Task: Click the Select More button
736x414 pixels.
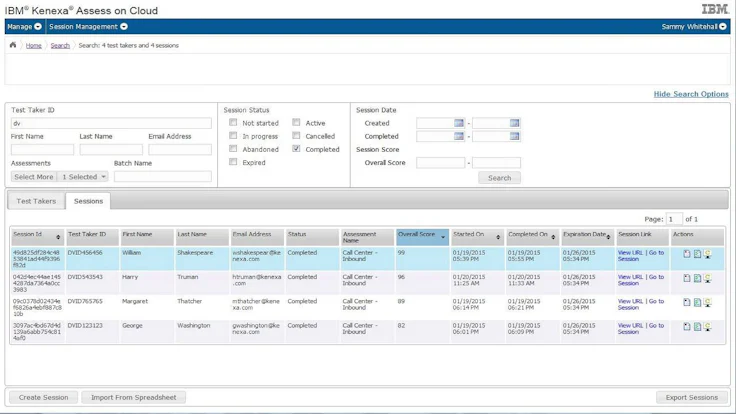Action: pos(34,177)
